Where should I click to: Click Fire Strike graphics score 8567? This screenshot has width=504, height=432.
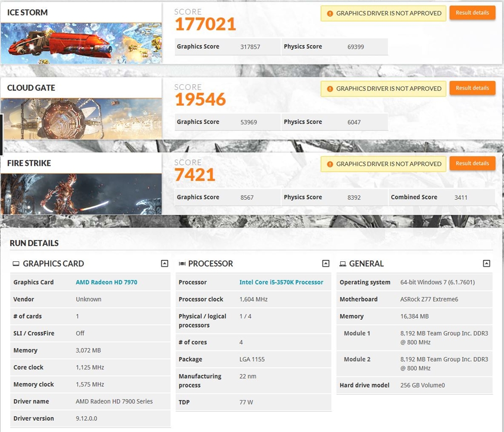247,197
